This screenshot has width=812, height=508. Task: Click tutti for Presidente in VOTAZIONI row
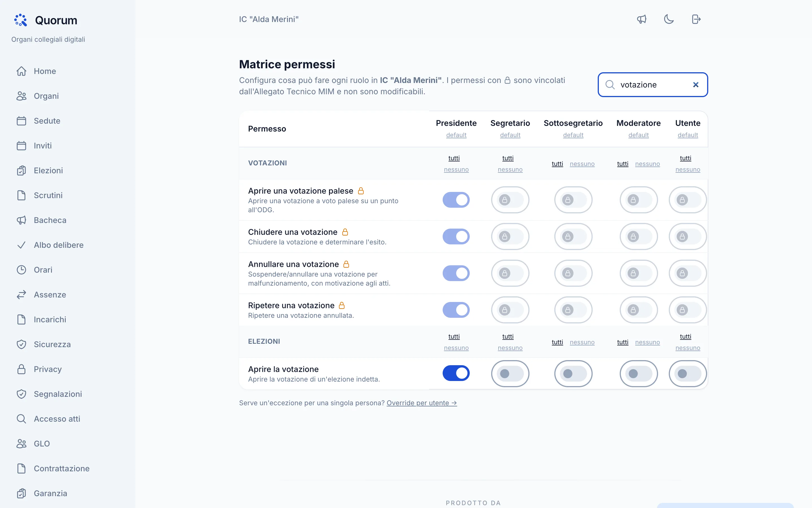tap(454, 158)
